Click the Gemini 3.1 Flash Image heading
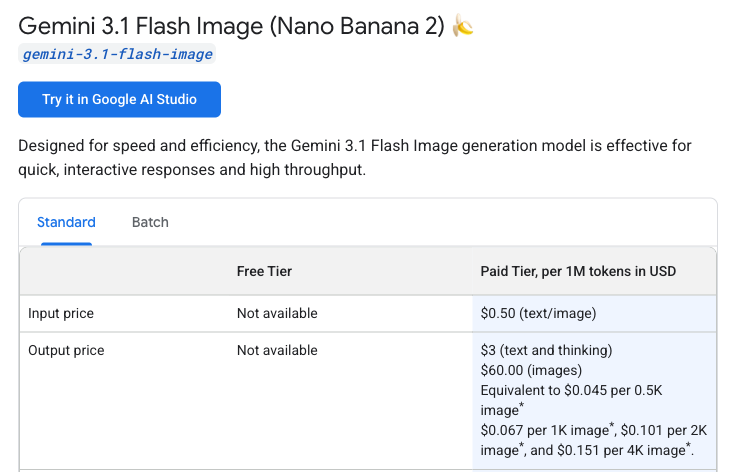This screenshot has width=734, height=472. tap(231, 26)
